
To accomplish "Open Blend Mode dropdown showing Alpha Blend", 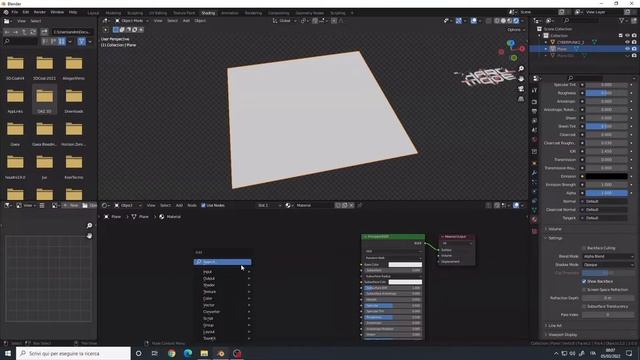I will tap(608, 256).
